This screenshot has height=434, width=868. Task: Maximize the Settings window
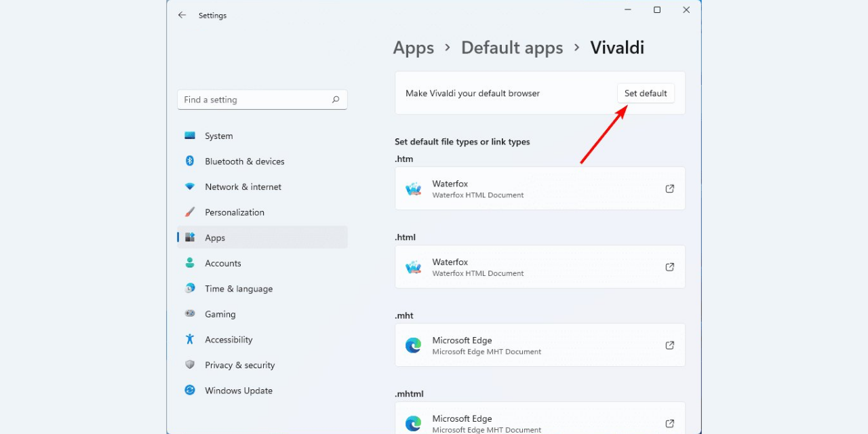tap(657, 10)
